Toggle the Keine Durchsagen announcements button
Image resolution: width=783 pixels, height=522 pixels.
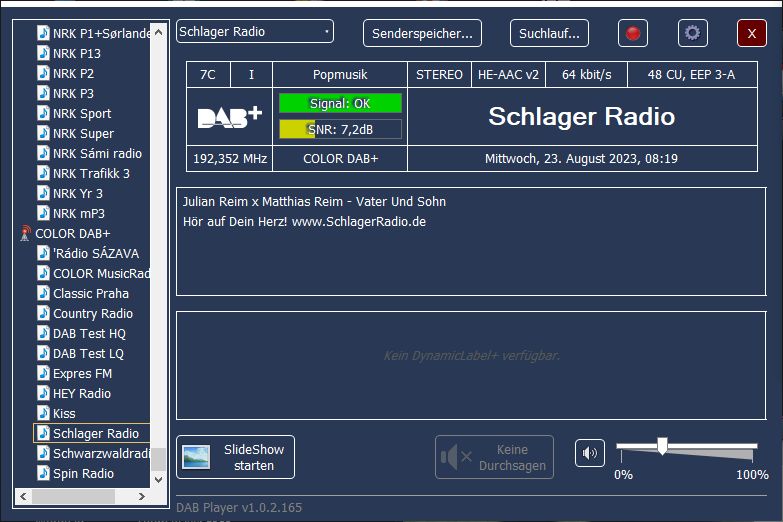coord(494,457)
